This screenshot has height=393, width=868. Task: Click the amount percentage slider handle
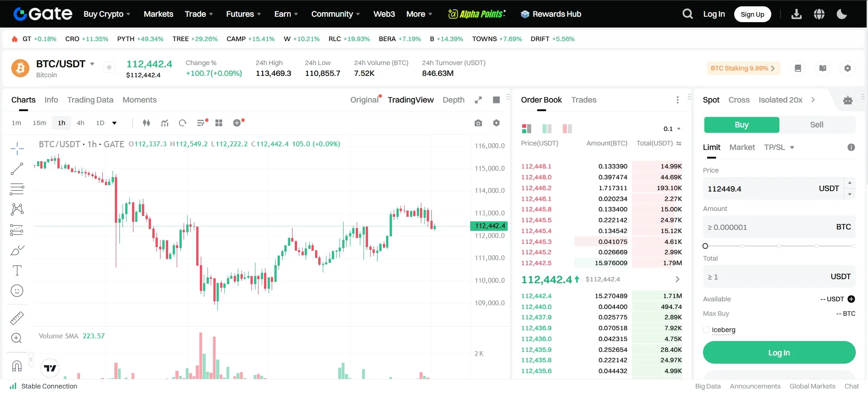coord(705,246)
